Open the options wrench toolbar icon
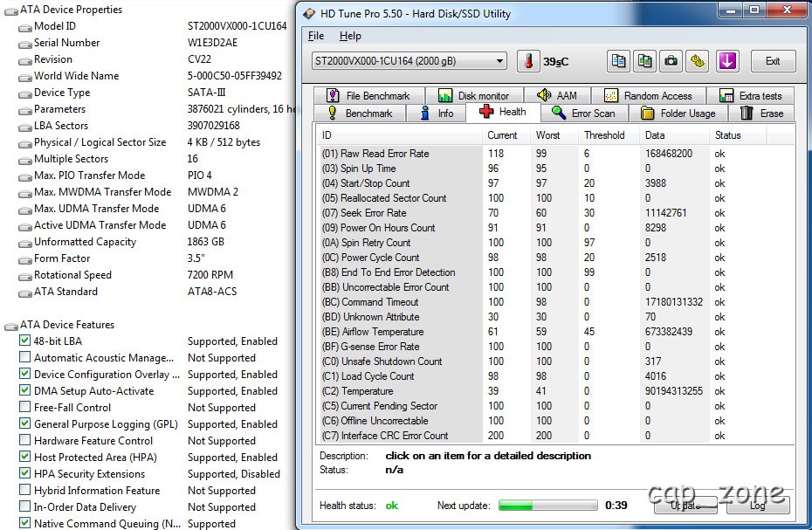The height and width of the screenshot is (530, 812). [698, 61]
